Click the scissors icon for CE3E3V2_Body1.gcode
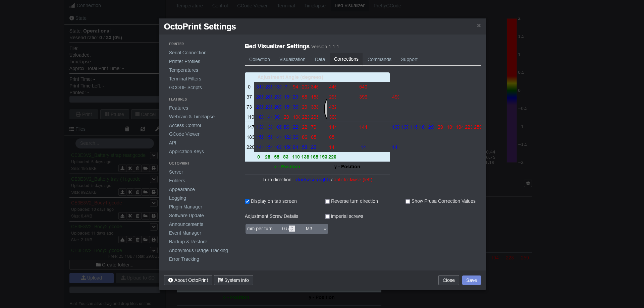 (x=130, y=216)
